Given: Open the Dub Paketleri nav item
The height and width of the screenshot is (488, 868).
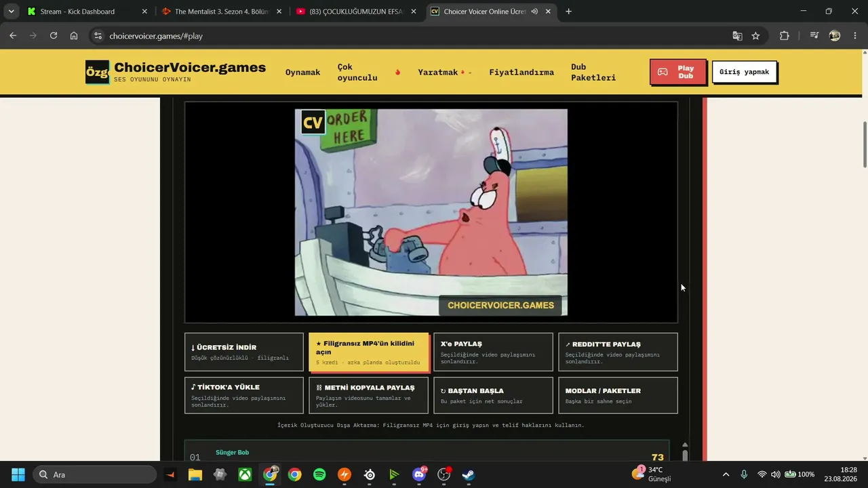Looking at the screenshot, I should click(x=593, y=73).
